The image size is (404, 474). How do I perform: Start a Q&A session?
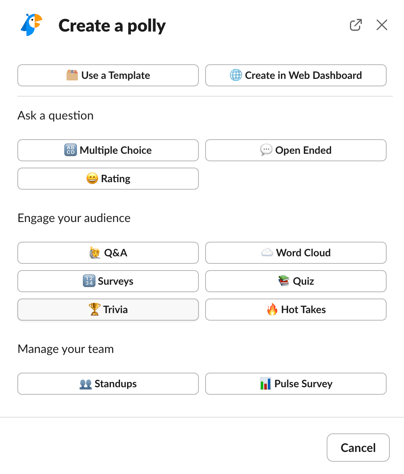[x=108, y=253]
